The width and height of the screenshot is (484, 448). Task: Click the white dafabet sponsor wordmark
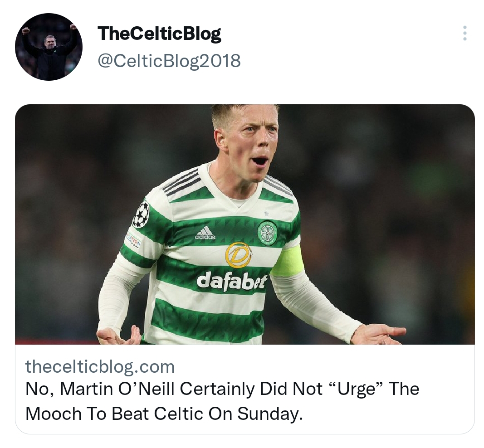pyautogui.click(x=231, y=282)
